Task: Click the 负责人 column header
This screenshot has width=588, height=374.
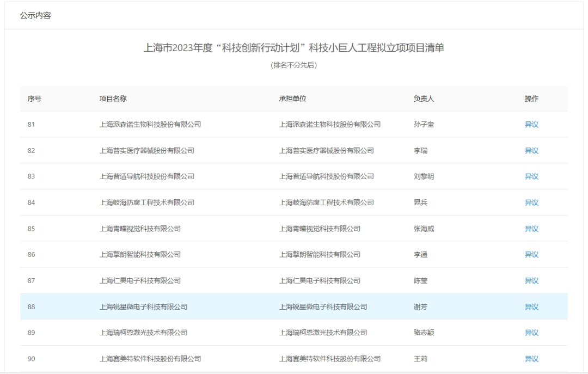Action: [x=424, y=99]
